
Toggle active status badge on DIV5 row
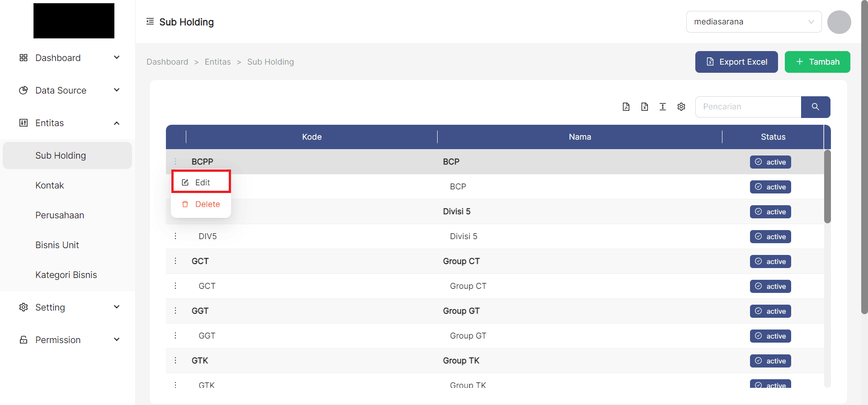tap(770, 237)
